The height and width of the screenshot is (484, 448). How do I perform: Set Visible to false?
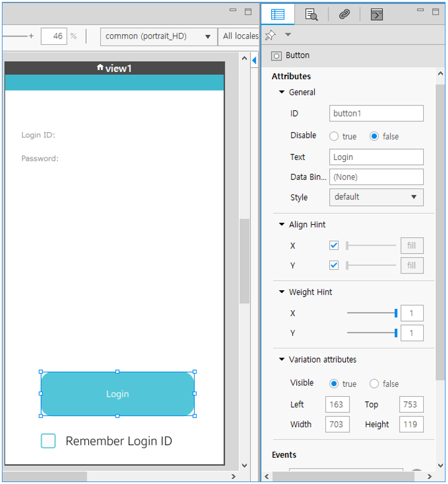375,384
